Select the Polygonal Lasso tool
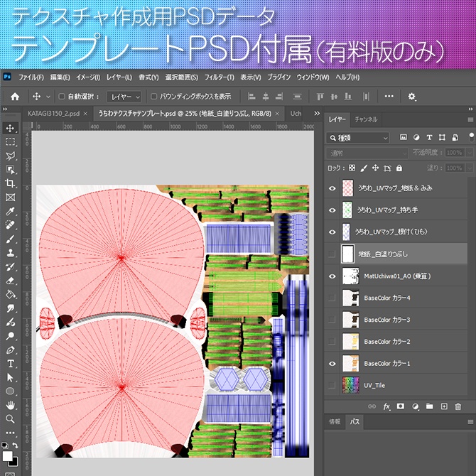Image resolution: width=476 pixels, height=476 pixels. coord(10,156)
